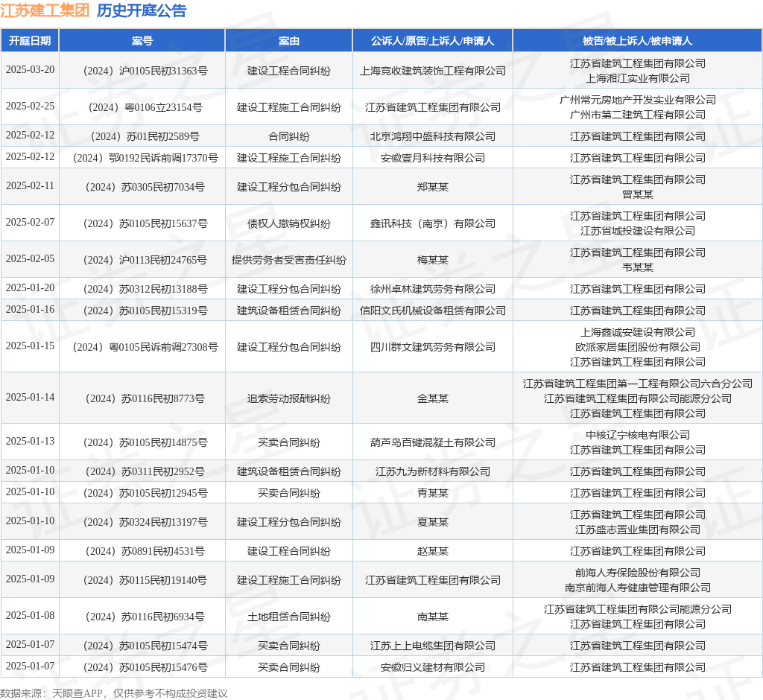The image size is (763, 700).
Task: Click plaintiff 江苏上上电缆集团有限公司
Action: [x=433, y=646]
